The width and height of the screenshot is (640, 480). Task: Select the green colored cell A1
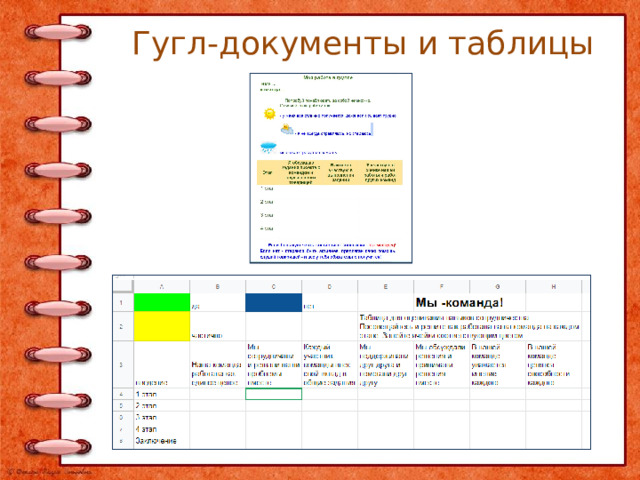click(162, 302)
